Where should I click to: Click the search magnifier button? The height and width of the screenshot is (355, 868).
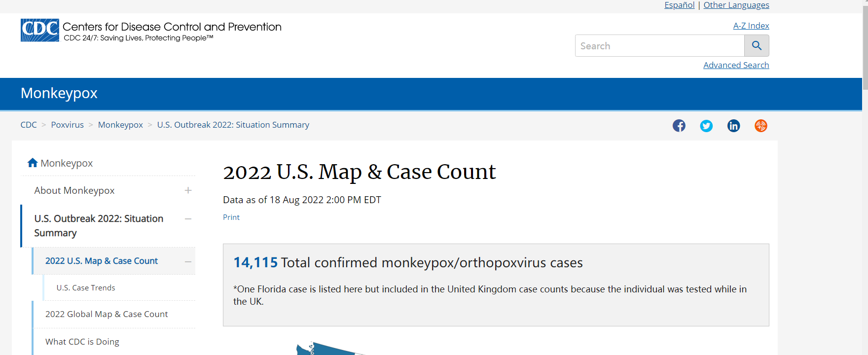click(x=757, y=46)
